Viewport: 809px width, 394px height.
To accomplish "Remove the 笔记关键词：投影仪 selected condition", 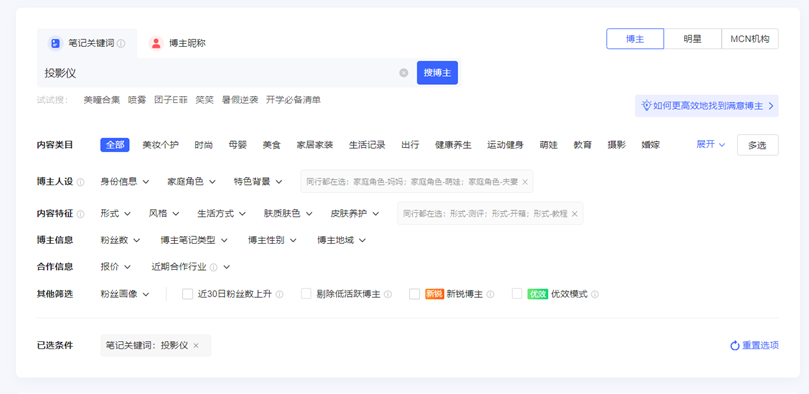I will 196,346.
